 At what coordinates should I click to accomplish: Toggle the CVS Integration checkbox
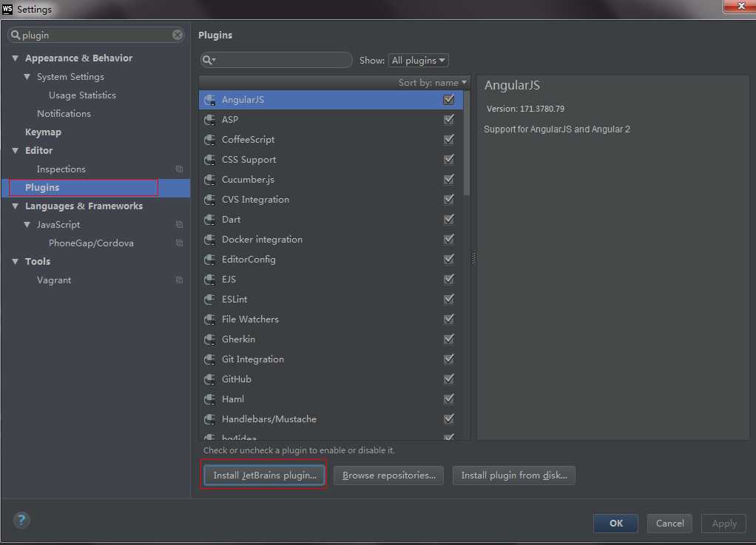449,200
